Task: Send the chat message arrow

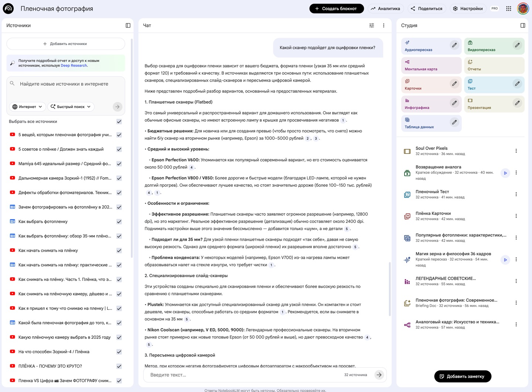Action: point(379,375)
